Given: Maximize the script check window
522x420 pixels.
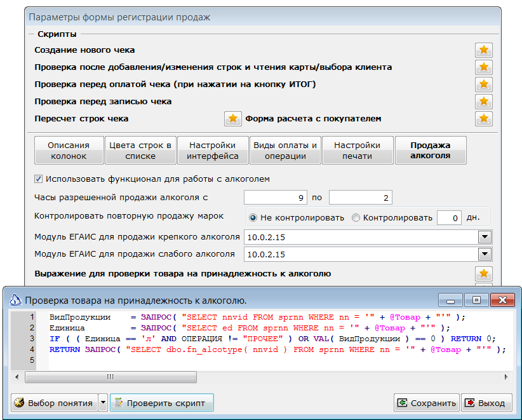Looking at the screenshot, I should point(476,301).
